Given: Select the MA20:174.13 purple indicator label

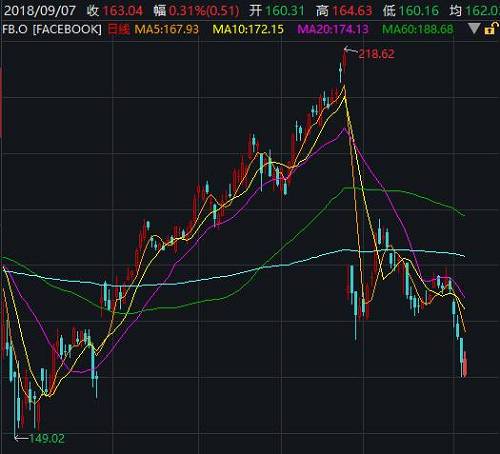Looking at the screenshot, I should point(333,29).
